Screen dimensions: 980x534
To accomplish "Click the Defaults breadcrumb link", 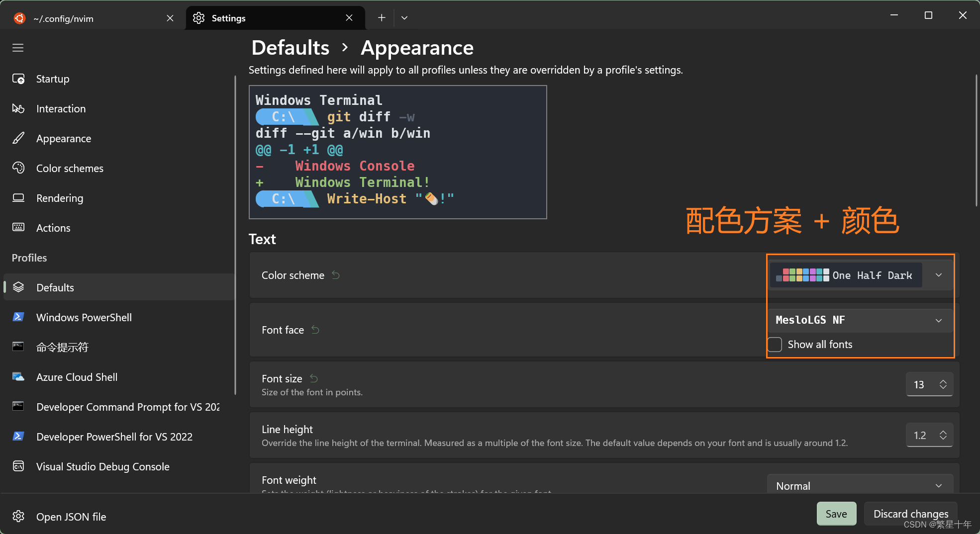I will (x=291, y=48).
